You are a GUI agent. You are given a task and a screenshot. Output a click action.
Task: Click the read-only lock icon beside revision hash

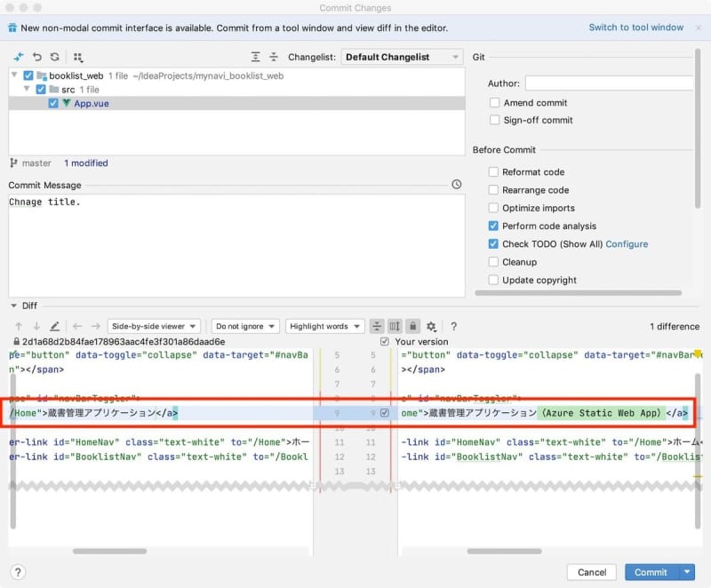[16, 342]
